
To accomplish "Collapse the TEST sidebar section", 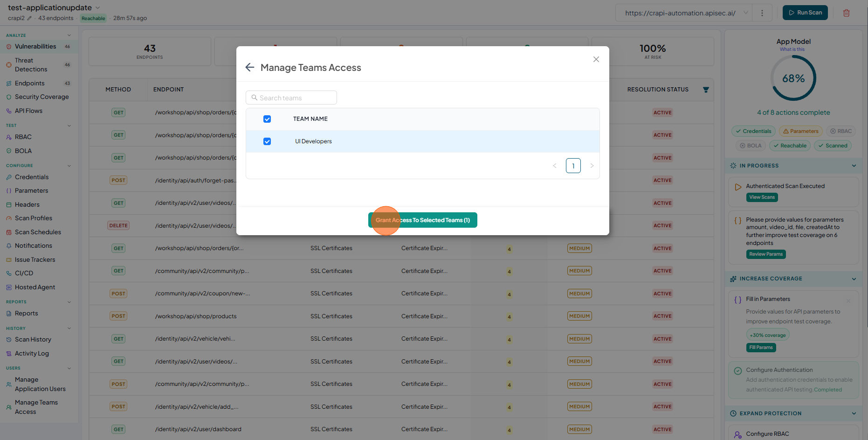I will coord(69,126).
